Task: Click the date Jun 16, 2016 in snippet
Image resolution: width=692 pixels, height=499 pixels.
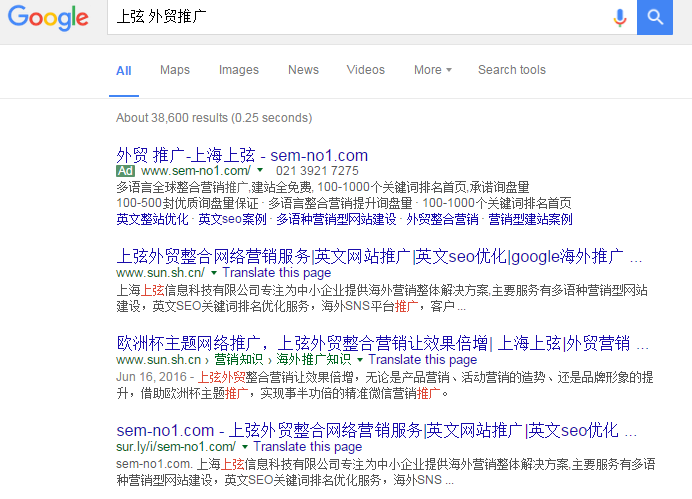Action: pos(151,377)
